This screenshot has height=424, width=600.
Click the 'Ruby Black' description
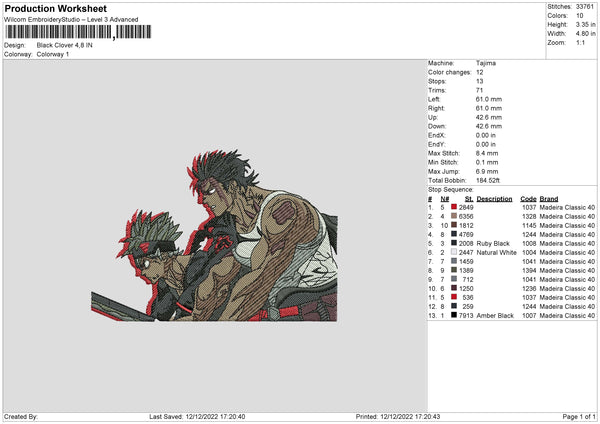[x=493, y=243]
